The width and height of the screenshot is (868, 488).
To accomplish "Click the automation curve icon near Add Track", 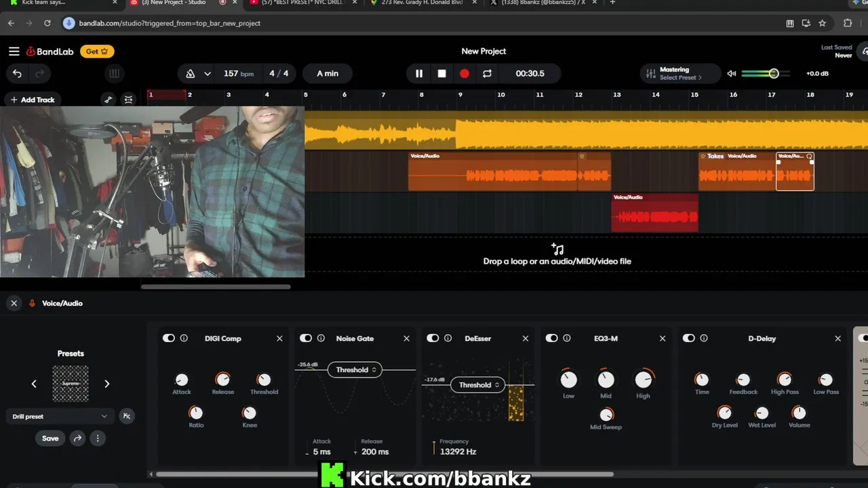I will point(108,100).
